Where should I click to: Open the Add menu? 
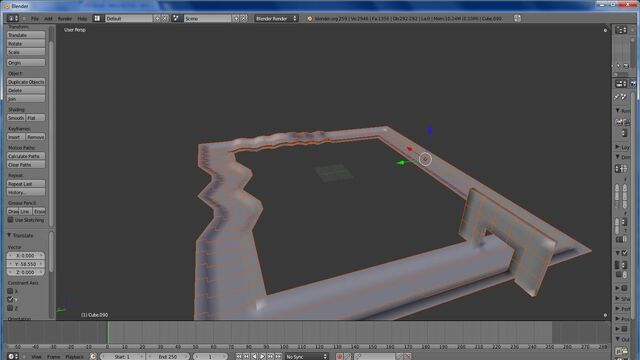48,19
